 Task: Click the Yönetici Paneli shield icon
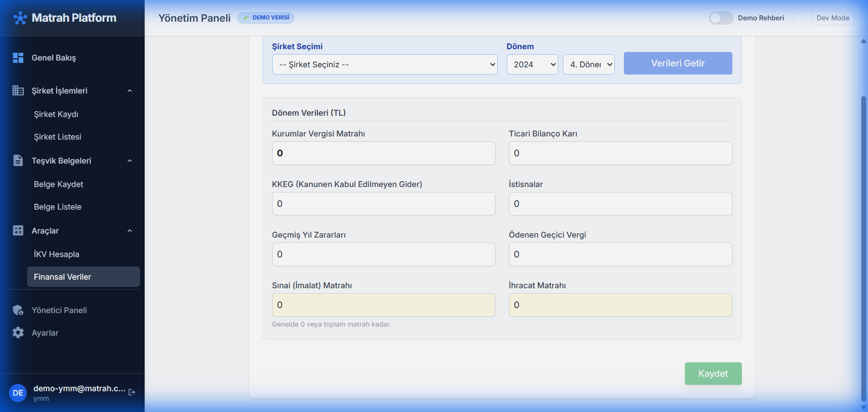pyautogui.click(x=18, y=310)
